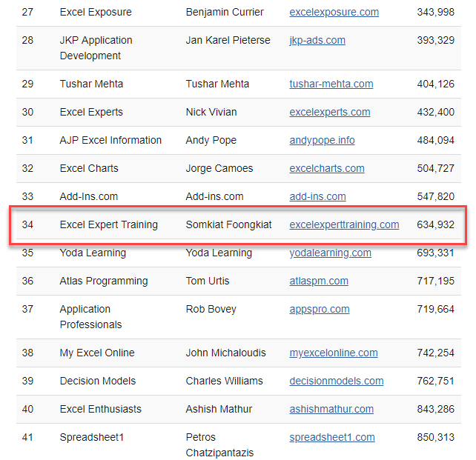Screen dimensions: 476x460
Task: Click author name 'Benjamin Currier'
Action: [x=225, y=12]
